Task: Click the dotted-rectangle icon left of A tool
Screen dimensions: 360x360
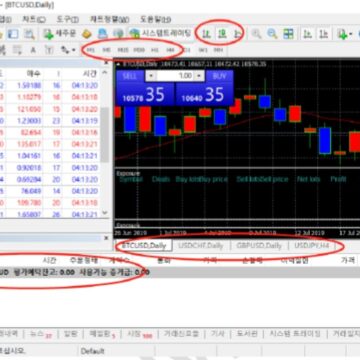Action: point(16,50)
